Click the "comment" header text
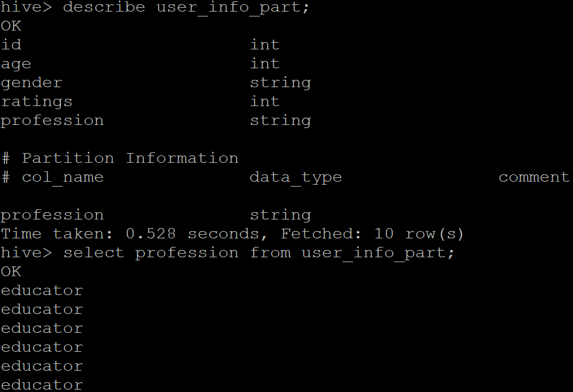 click(x=534, y=177)
